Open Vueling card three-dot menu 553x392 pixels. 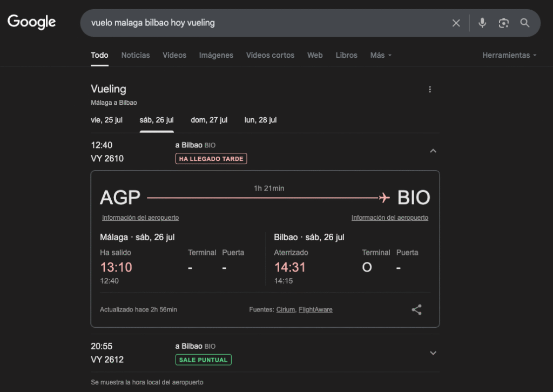pyautogui.click(x=429, y=89)
